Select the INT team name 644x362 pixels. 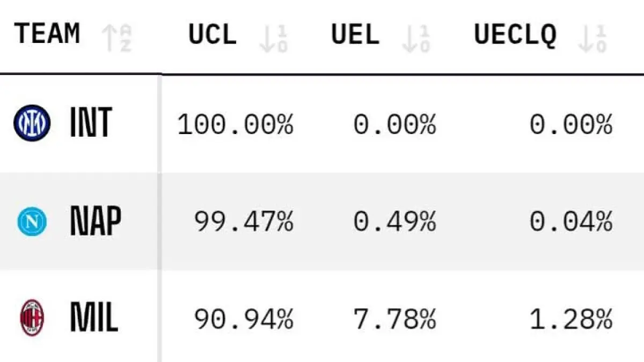click(x=91, y=123)
